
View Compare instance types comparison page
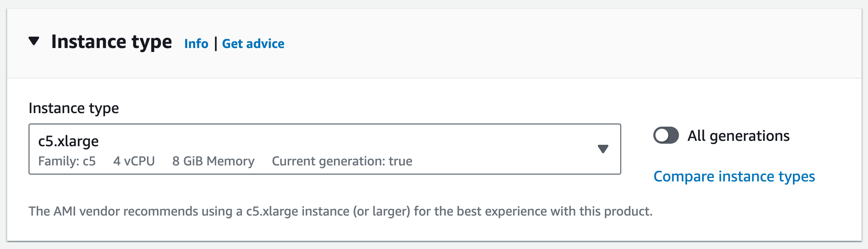click(x=734, y=176)
